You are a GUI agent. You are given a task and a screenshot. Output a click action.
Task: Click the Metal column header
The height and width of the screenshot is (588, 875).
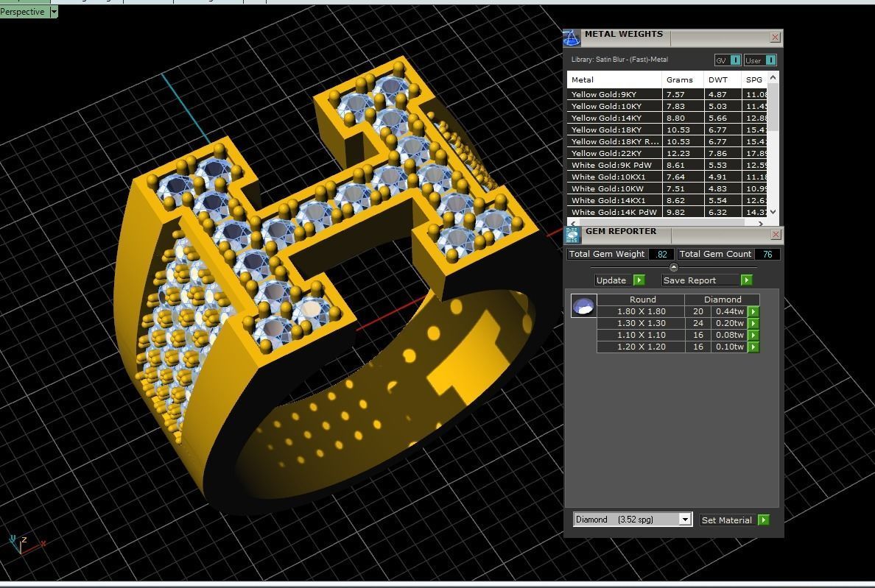point(614,79)
